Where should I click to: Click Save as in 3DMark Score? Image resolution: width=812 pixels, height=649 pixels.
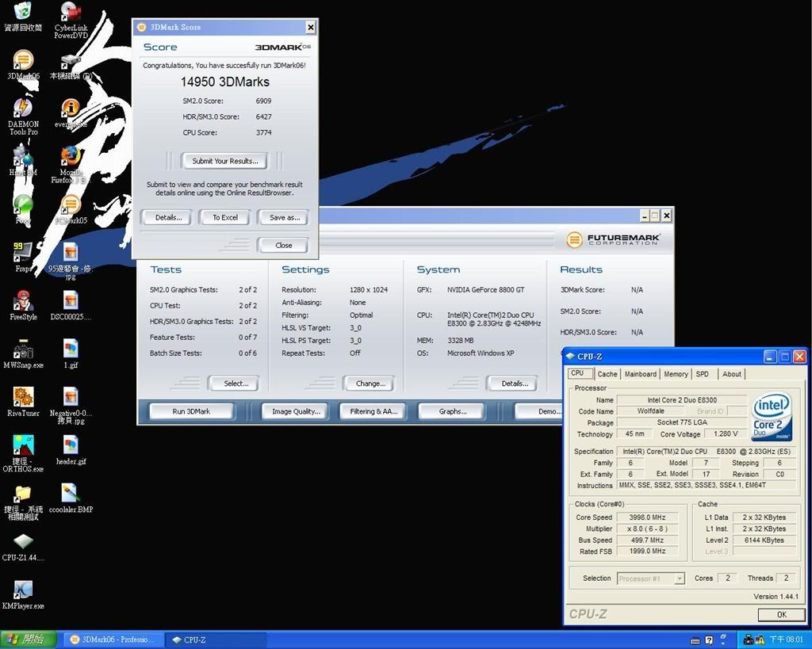[x=285, y=217]
